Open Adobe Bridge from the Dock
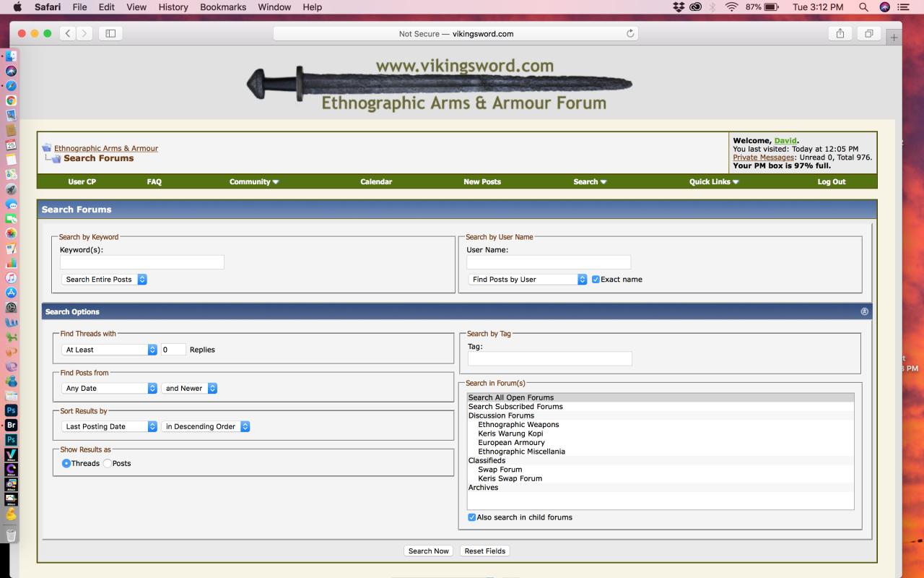This screenshot has height=578, width=924. pyautogui.click(x=11, y=425)
